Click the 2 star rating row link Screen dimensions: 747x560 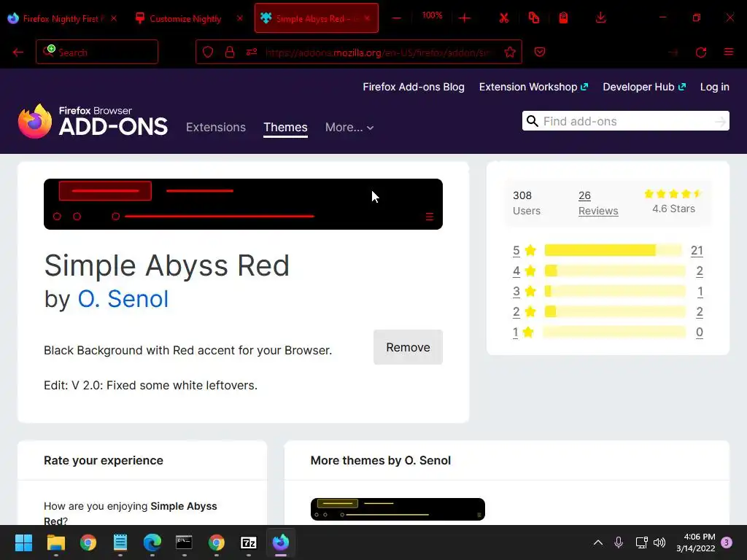pyautogui.click(x=608, y=312)
